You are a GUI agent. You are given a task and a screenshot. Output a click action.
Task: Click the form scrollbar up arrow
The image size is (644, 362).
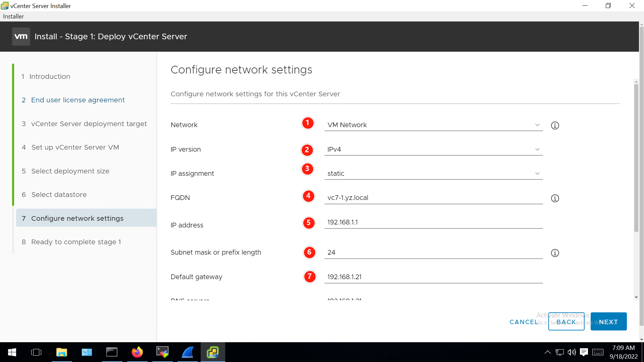tap(636, 82)
